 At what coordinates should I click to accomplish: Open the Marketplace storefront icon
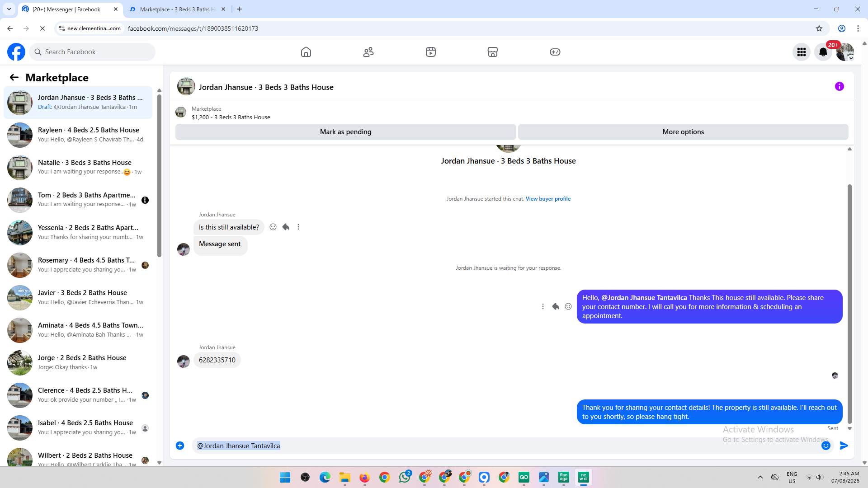pyautogui.click(x=493, y=52)
